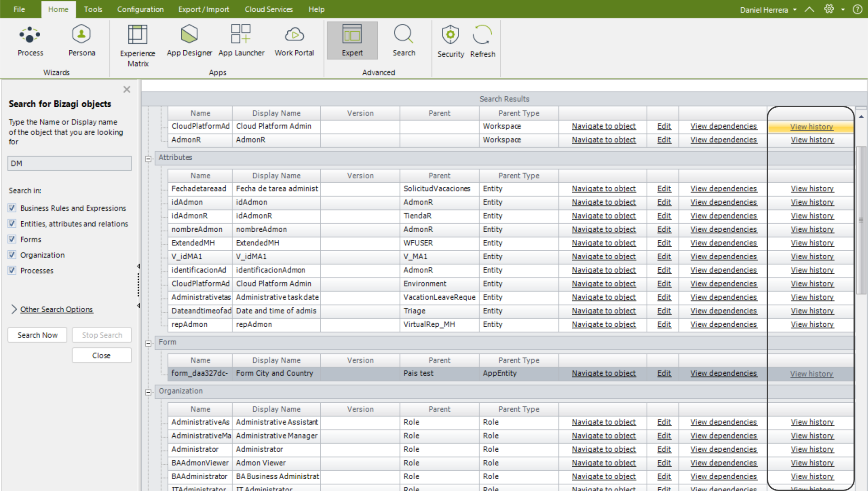Click the vertical scrollbar of search results
This screenshot has height=491, width=868.
[x=861, y=220]
